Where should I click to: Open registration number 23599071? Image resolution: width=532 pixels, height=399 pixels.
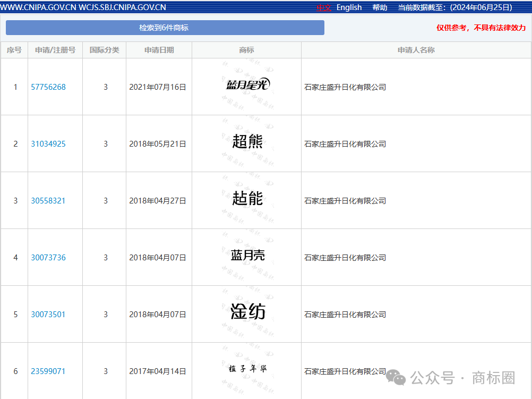[x=48, y=371]
